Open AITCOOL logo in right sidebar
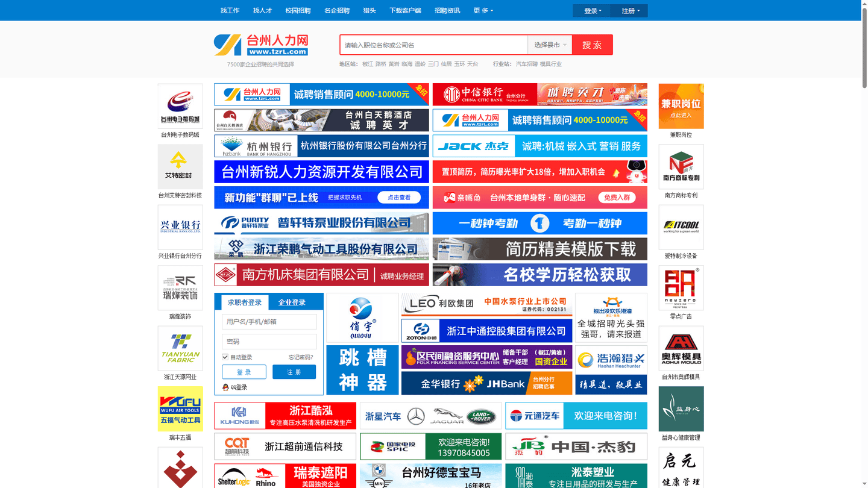Screen dimensions: 868x488 pyautogui.click(x=681, y=227)
